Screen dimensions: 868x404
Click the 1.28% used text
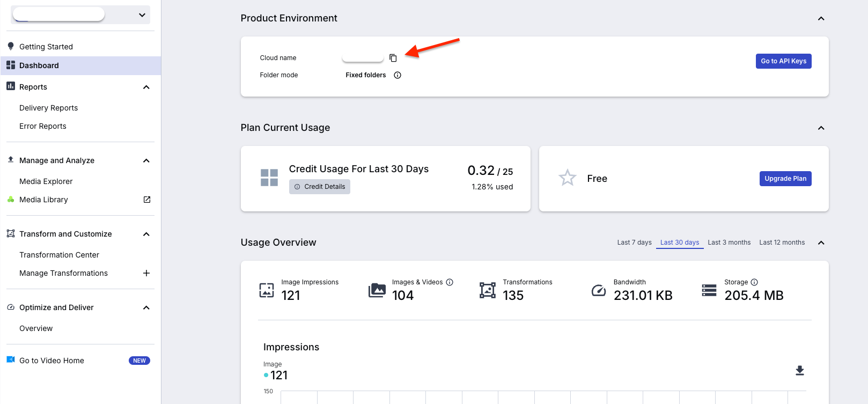(x=492, y=187)
